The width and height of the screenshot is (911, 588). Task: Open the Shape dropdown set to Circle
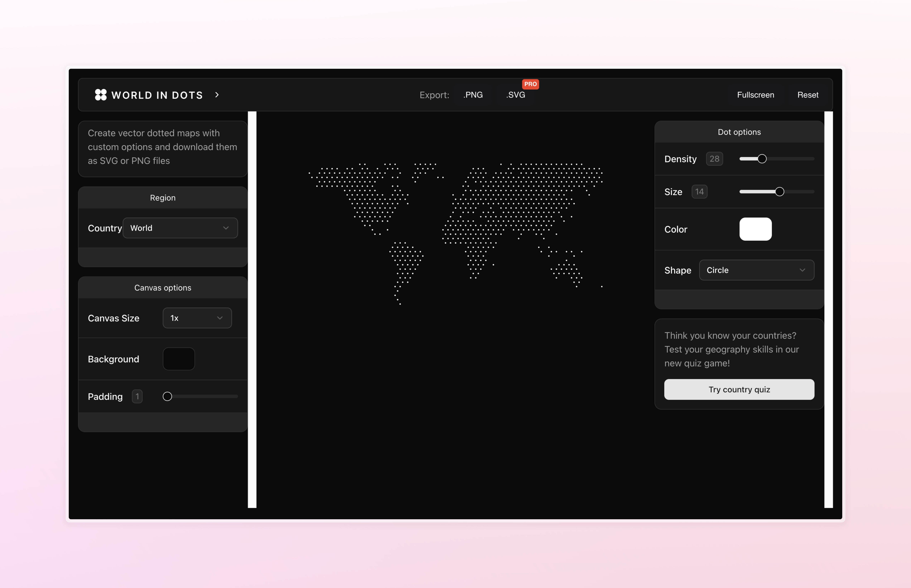757,270
